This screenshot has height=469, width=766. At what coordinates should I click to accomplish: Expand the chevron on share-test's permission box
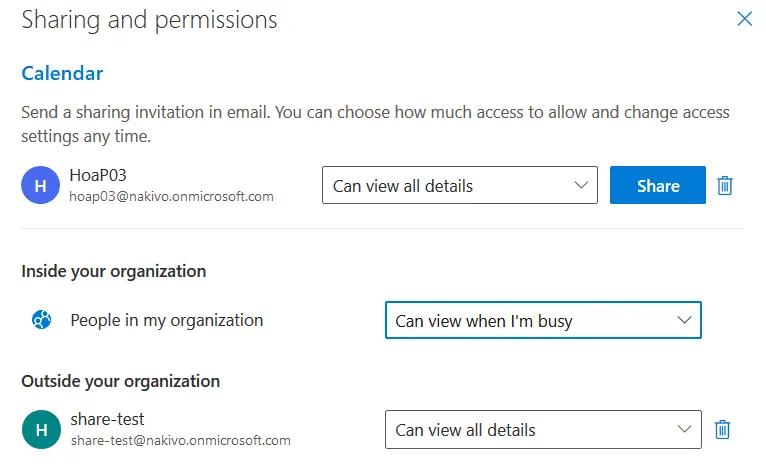tap(684, 430)
